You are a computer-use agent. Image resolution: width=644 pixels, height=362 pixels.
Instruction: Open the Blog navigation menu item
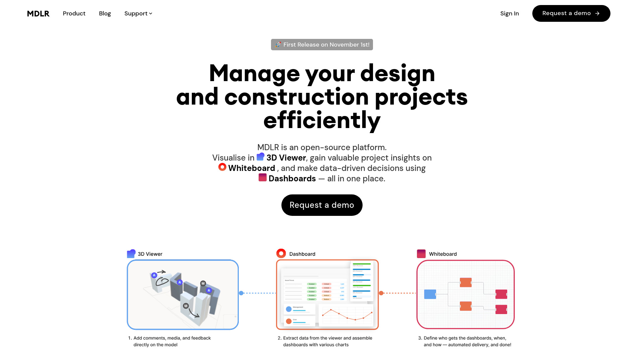105,13
